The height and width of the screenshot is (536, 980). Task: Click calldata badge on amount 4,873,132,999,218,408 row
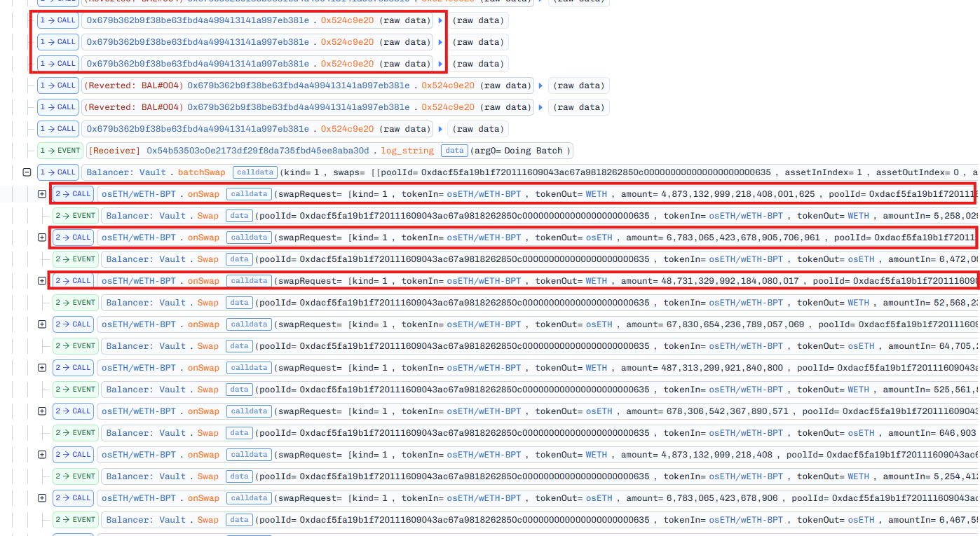coord(249,455)
